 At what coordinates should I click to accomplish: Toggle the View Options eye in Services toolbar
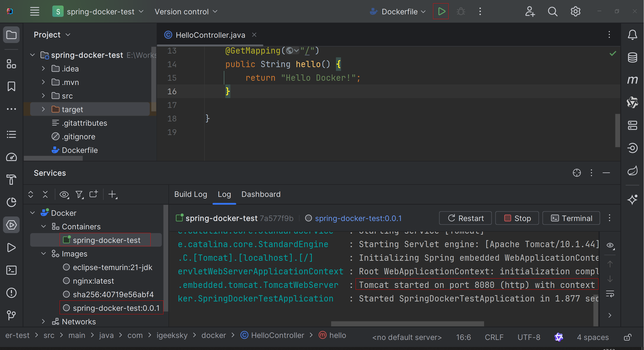tap(64, 194)
